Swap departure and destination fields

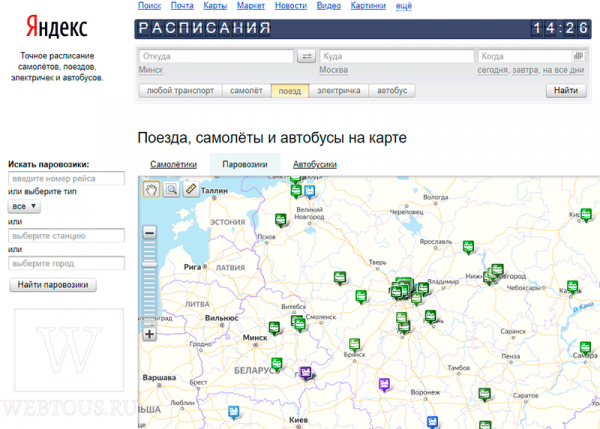click(x=306, y=57)
